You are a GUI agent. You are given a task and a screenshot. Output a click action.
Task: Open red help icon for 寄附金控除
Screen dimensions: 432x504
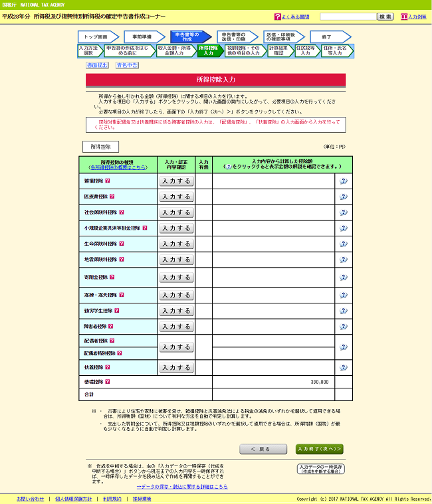(x=112, y=277)
